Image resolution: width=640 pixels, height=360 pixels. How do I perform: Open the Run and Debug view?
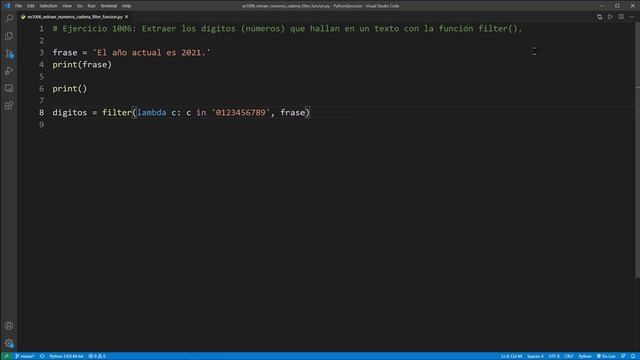coord(9,71)
